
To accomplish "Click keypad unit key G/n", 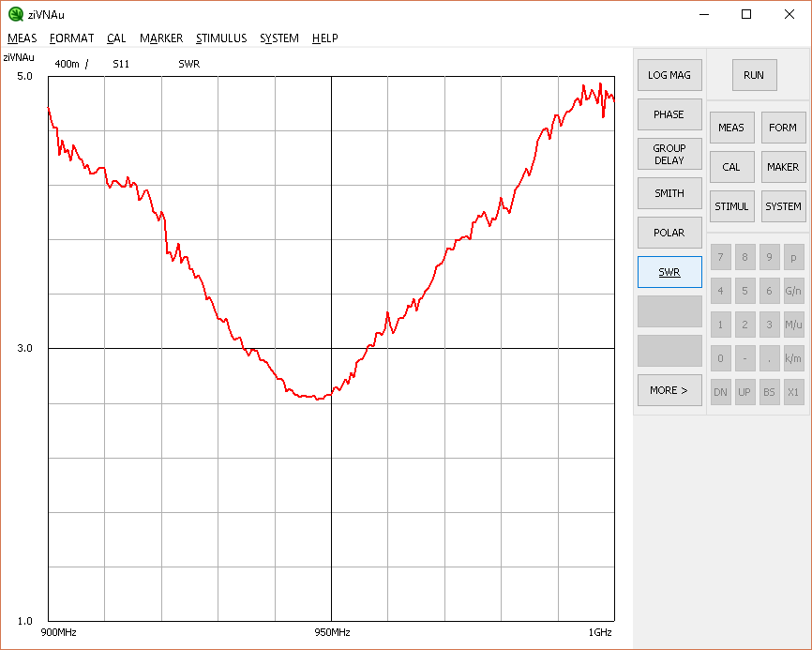I will point(794,291).
